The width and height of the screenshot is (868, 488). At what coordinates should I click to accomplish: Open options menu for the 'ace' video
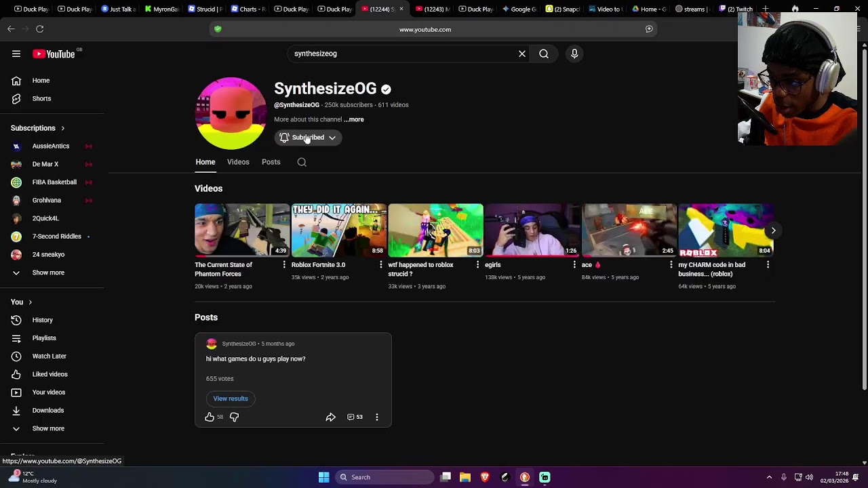671,265
